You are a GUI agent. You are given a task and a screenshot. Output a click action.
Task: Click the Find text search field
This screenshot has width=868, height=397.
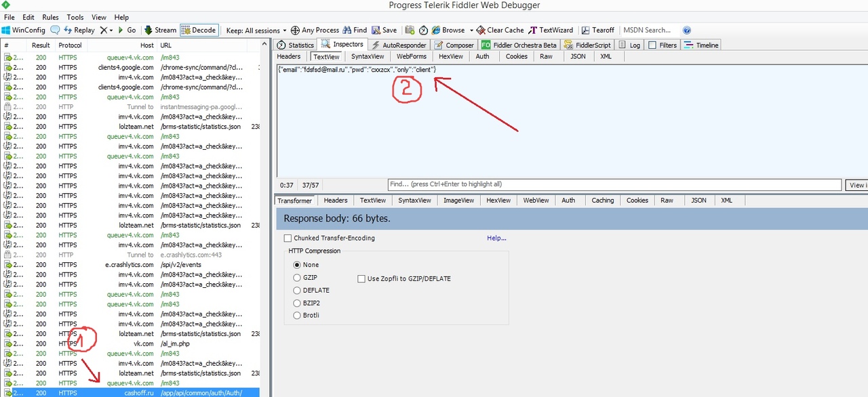pyautogui.click(x=614, y=184)
